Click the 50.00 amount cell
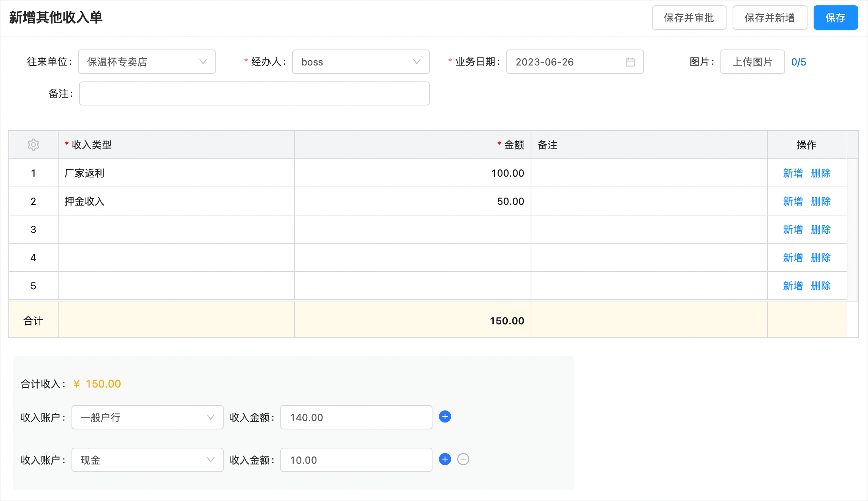This screenshot has width=868, height=501. [x=413, y=201]
